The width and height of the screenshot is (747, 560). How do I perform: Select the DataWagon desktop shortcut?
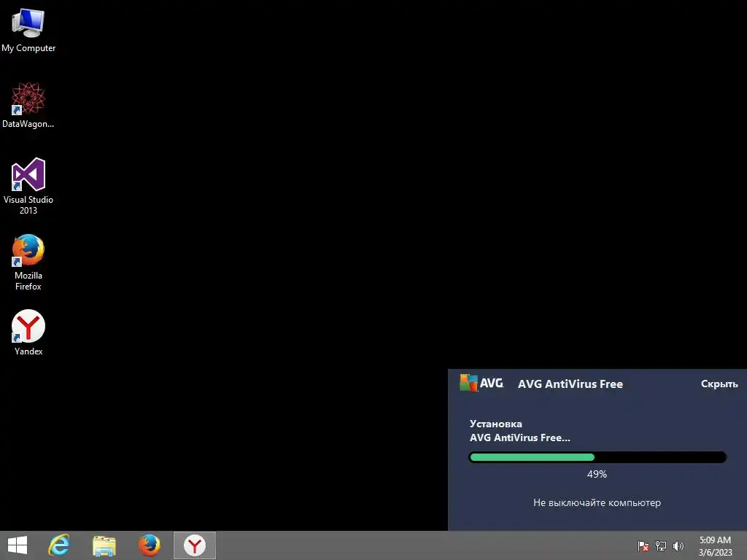pyautogui.click(x=28, y=105)
